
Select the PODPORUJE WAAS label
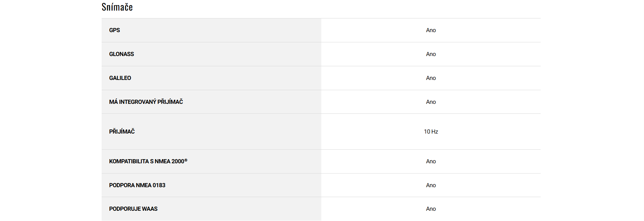click(x=133, y=209)
